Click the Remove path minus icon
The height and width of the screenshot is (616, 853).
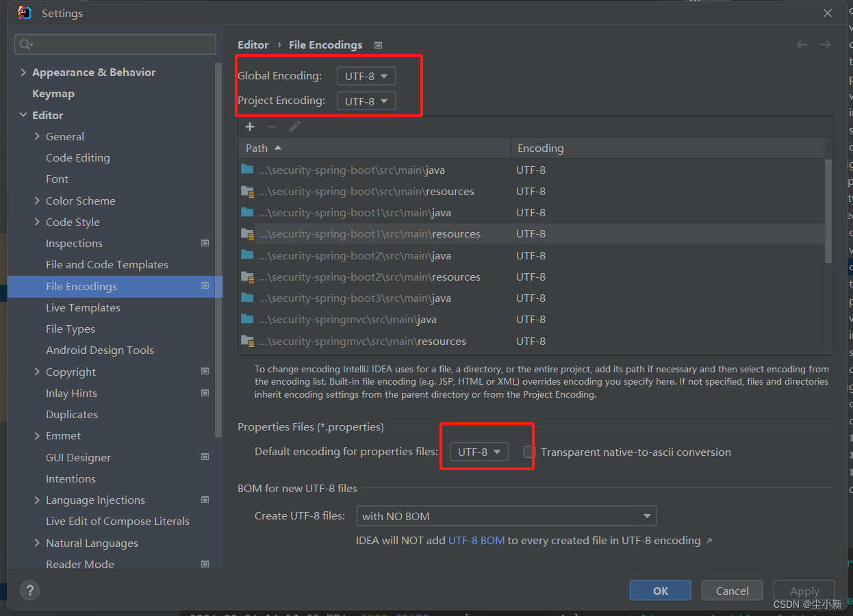click(272, 127)
